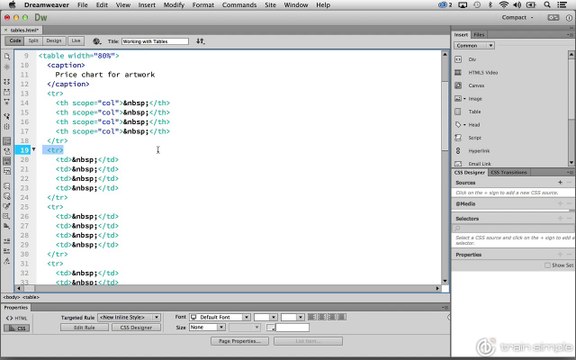This screenshot has height=360, width=576.
Task: Open the text color swatch in Properties
Action: click(271, 328)
